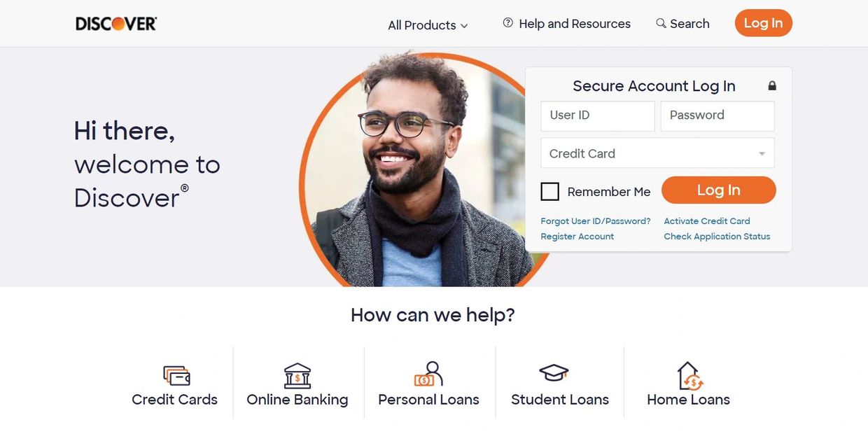Open the Credit Card account type dropdown
868x434 pixels.
click(x=657, y=153)
